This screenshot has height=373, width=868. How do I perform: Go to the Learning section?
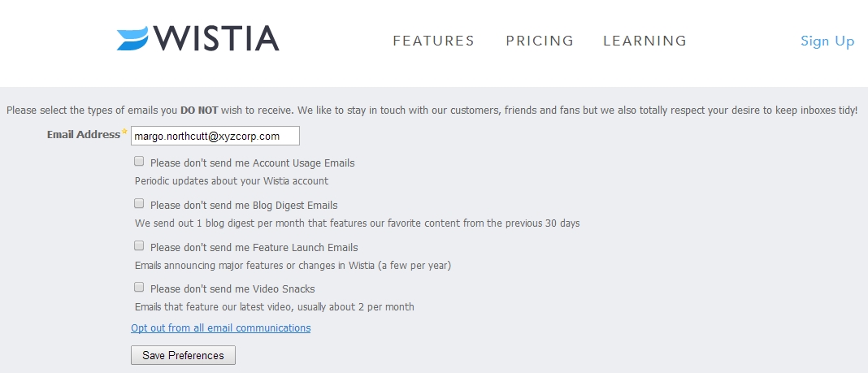click(645, 41)
